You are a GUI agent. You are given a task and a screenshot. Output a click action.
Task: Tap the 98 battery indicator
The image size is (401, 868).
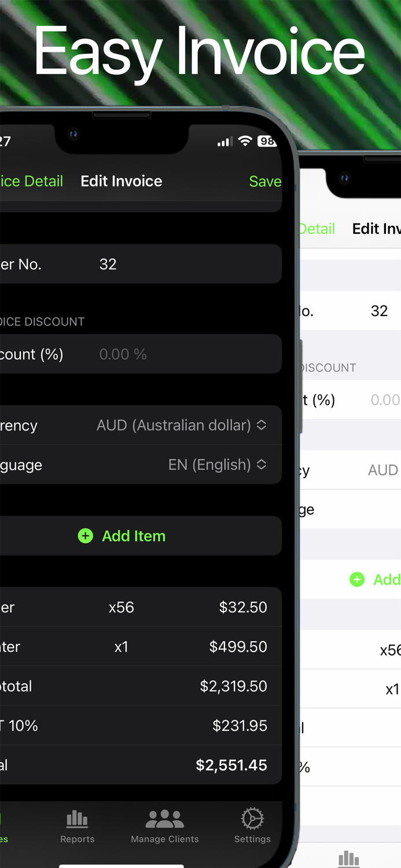click(x=266, y=141)
